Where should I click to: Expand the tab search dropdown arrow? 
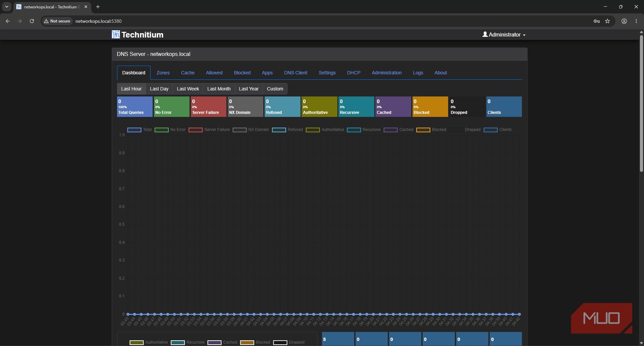(7, 7)
